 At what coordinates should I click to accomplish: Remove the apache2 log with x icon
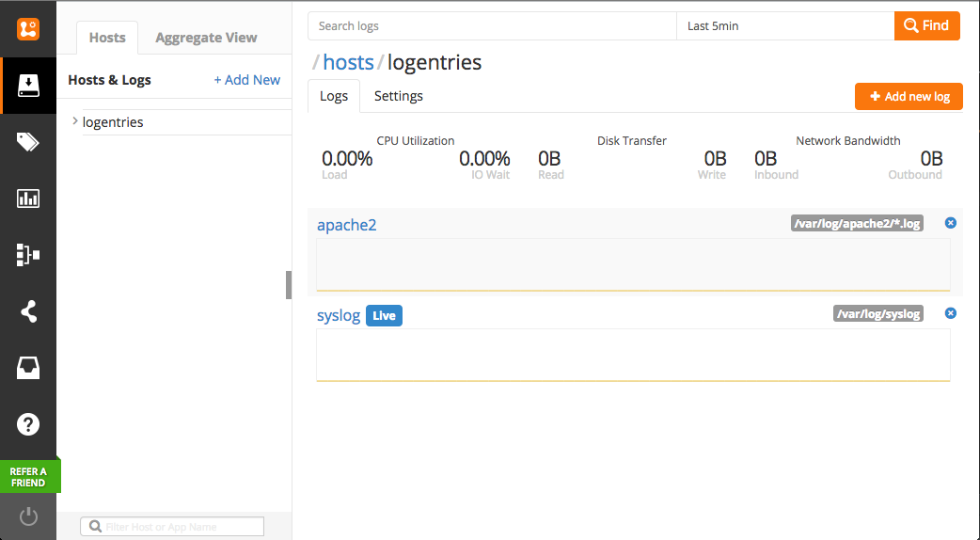[950, 223]
